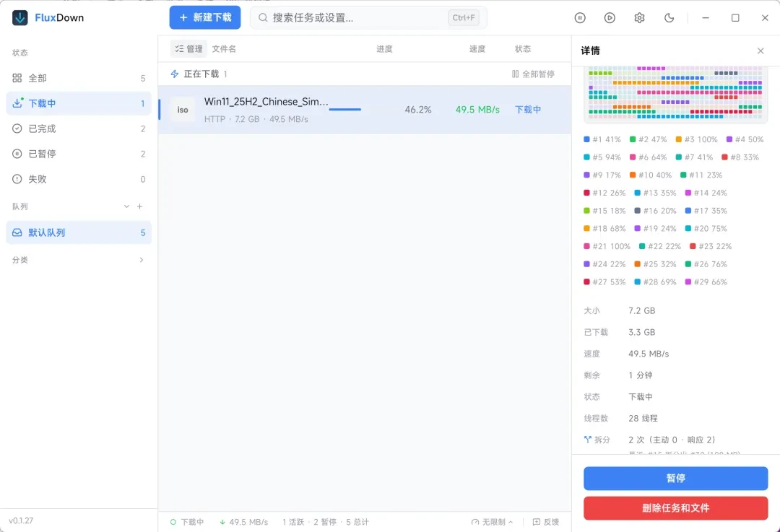Click the v0.1.27 version label

pos(21,521)
